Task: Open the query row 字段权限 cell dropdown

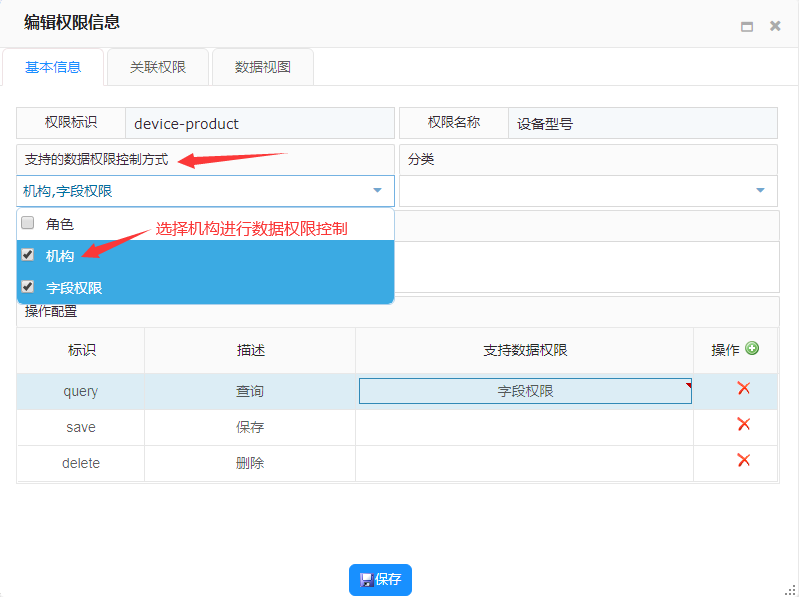Action: click(525, 391)
